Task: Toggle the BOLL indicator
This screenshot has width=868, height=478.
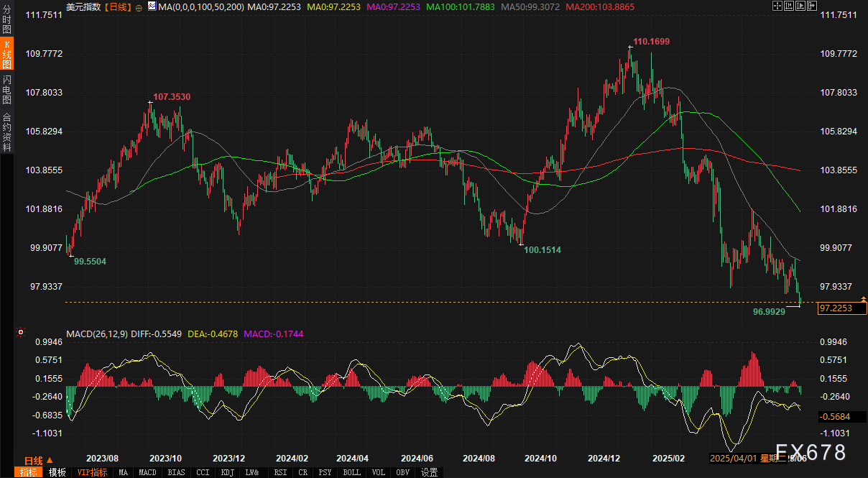Action: [x=351, y=472]
